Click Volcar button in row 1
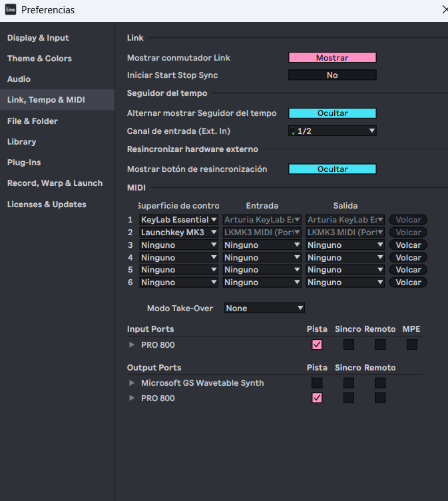448x501 pixels. click(x=408, y=220)
